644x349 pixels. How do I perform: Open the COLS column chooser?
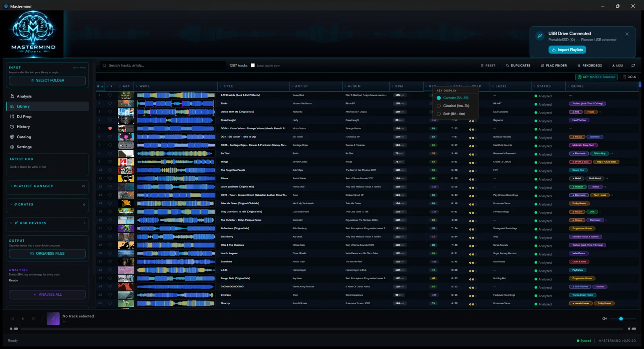click(x=630, y=77)
